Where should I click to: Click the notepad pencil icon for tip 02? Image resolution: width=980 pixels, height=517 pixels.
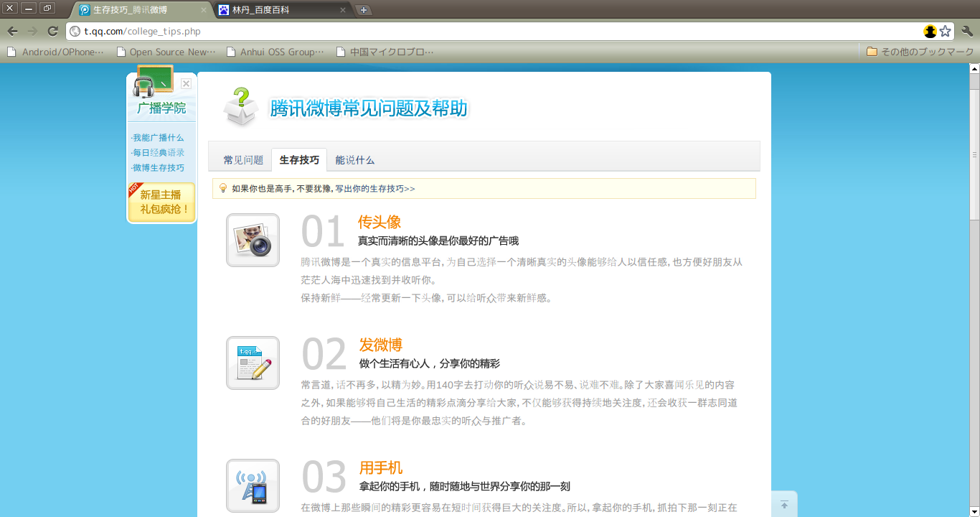click(253, 363)
